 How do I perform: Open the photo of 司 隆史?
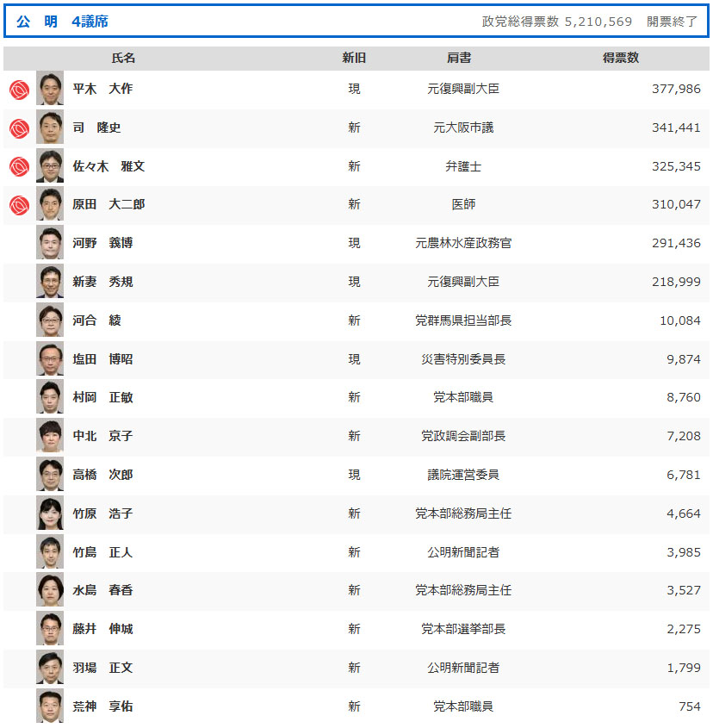tap(50, 128)
